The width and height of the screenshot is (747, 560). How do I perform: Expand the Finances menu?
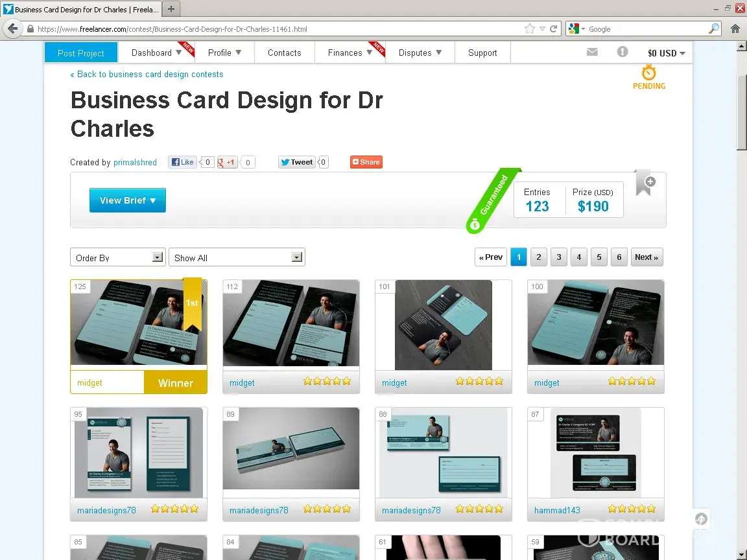350,52
